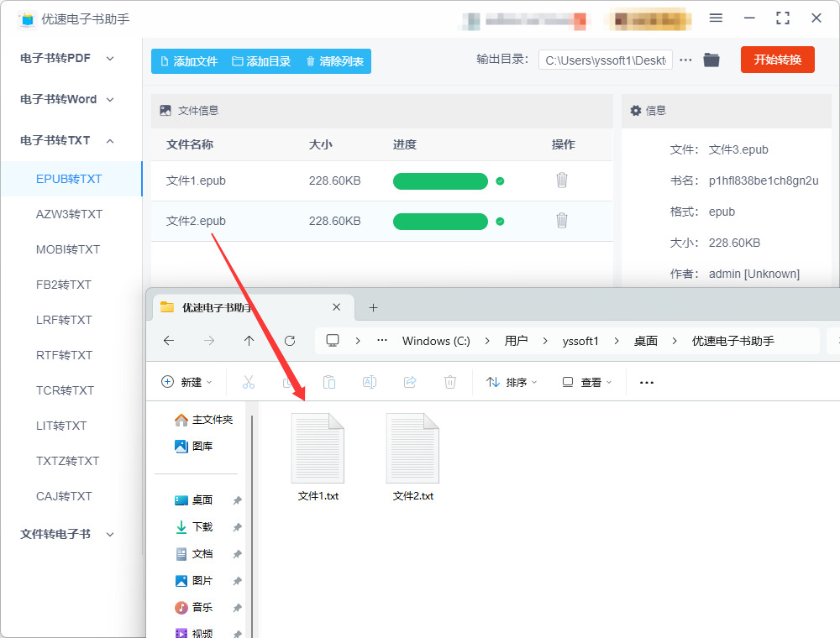Click the progress bar for 文件2.epub
The height and width of the screenshot is (638, 840).
click(x=440, y=221)
